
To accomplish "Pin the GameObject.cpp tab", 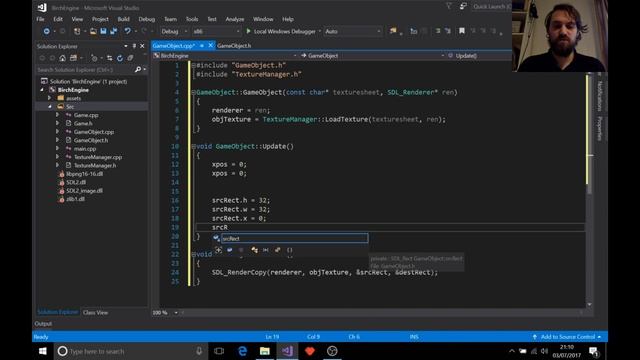I will click(x=202, y=46).
